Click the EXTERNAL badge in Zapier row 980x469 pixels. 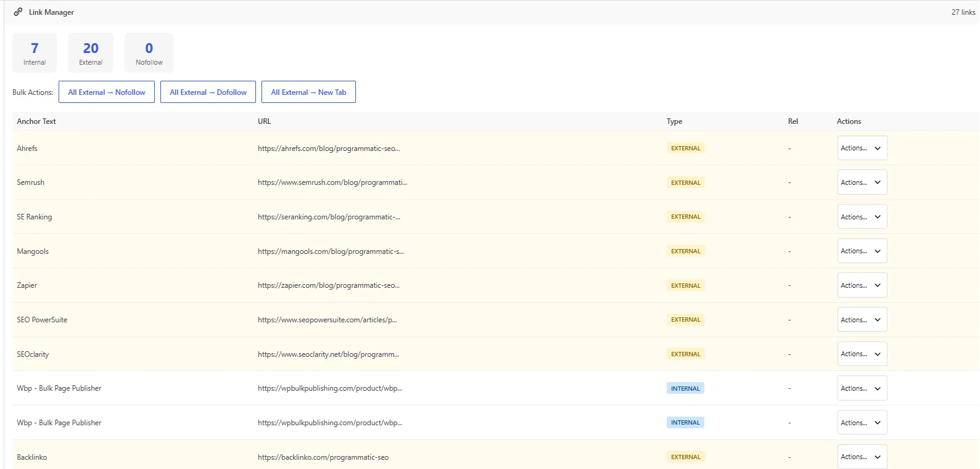coord(686,286)
